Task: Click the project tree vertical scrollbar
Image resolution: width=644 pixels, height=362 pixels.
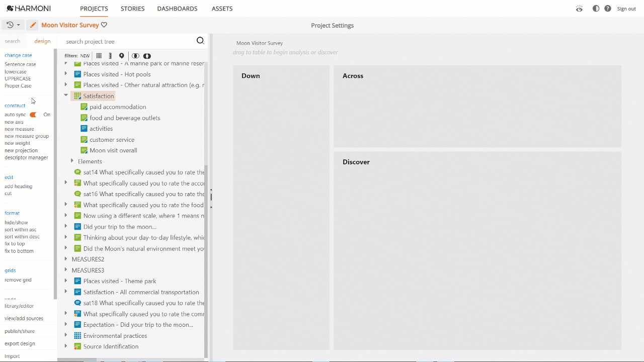Action: pyautogui.click(x=206, y=261)
